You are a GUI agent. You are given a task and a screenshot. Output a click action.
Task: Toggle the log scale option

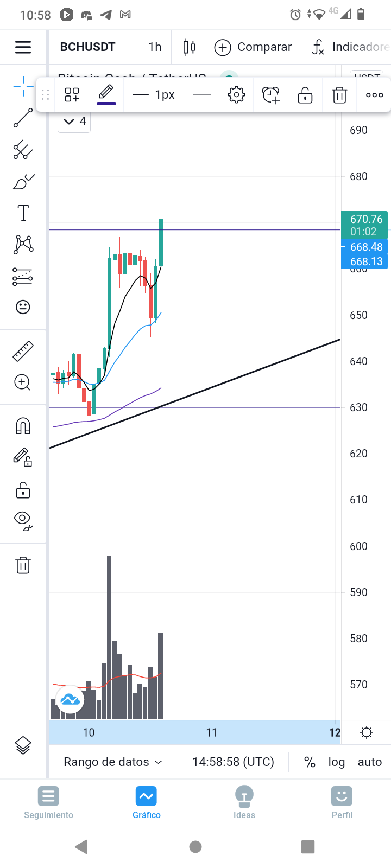tap(337, 762)
